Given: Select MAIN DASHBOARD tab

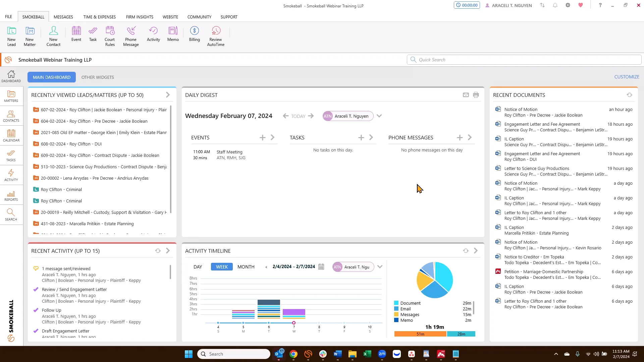Looking at the screenshot, I should [52, 77].
